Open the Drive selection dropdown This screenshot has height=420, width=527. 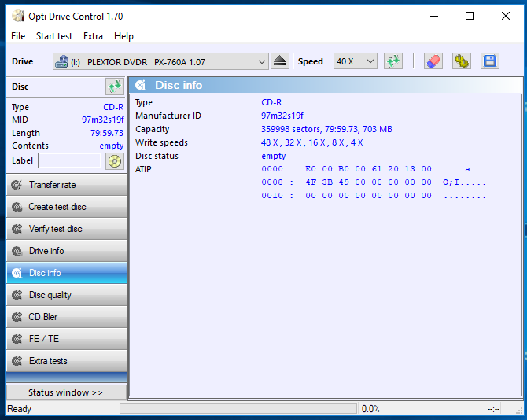pyautogui.click(x=160, y=61)
